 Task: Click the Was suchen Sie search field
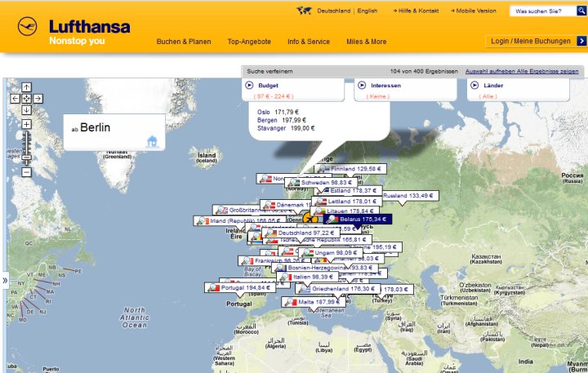point(543,11)
